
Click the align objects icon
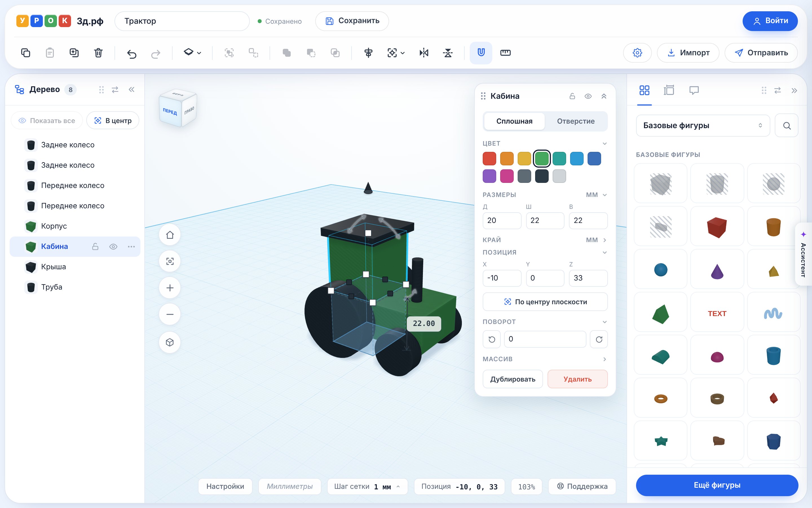pyautogui.click(x=369, y=53)
